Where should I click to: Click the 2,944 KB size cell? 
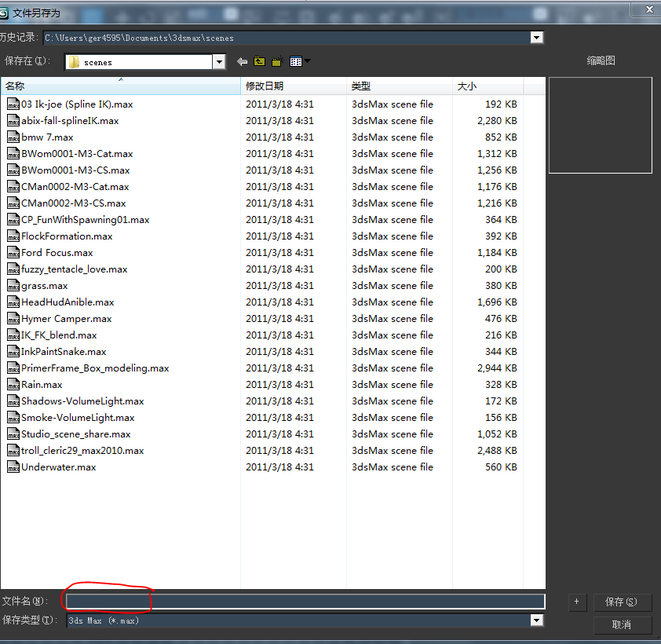click(497, 368)
